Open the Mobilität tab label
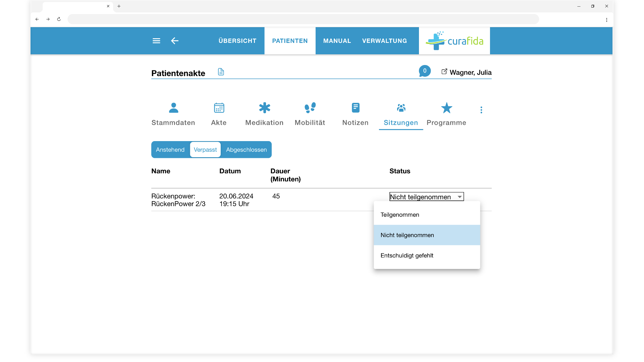The height and width of the screenshot is (362, 644). (310, 123)
